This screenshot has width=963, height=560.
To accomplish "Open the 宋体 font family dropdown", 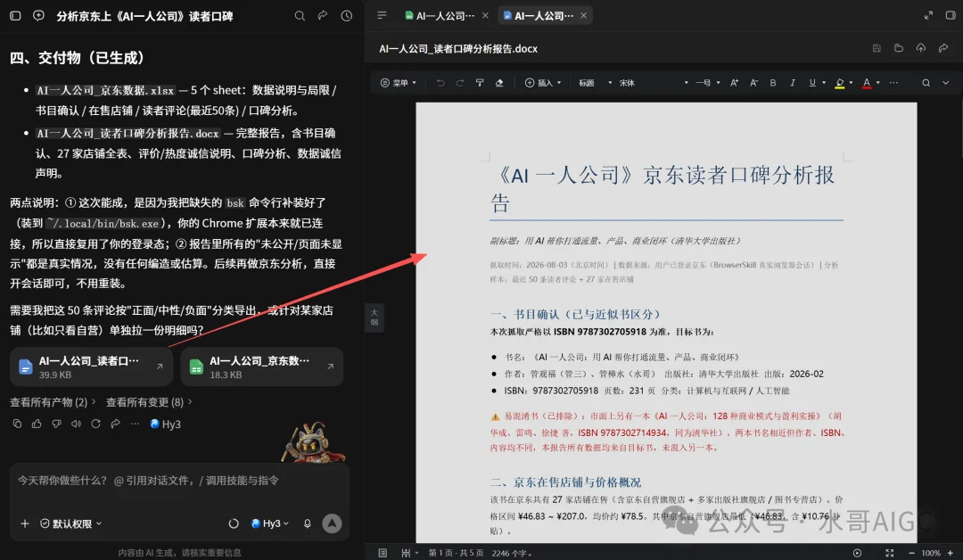I will point(654,83).
